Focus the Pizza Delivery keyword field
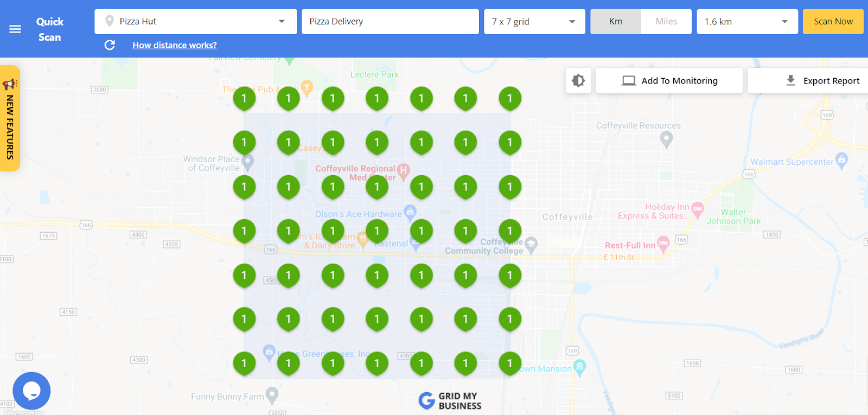Screen dimensions: 868x415 [391, 21]
